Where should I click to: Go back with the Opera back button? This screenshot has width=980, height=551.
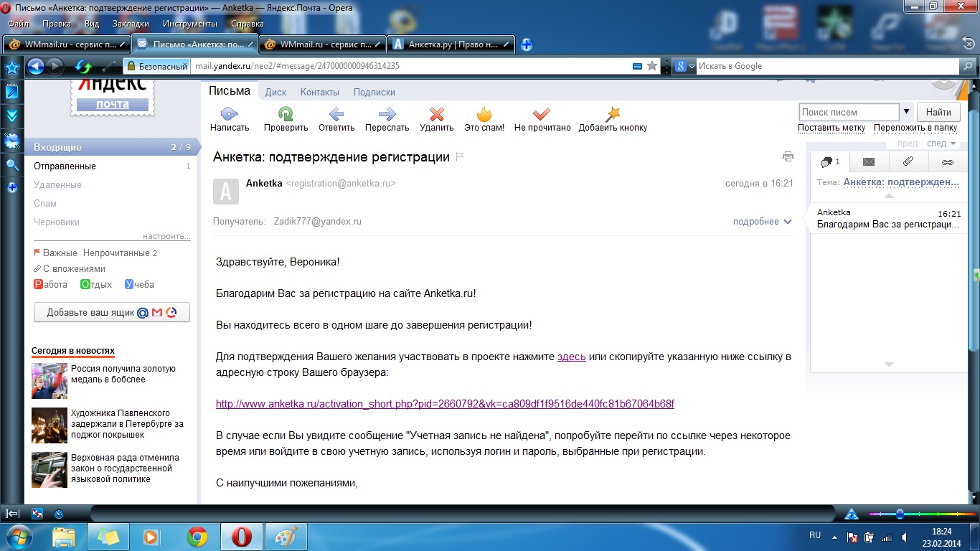click(x=35, y=67)
